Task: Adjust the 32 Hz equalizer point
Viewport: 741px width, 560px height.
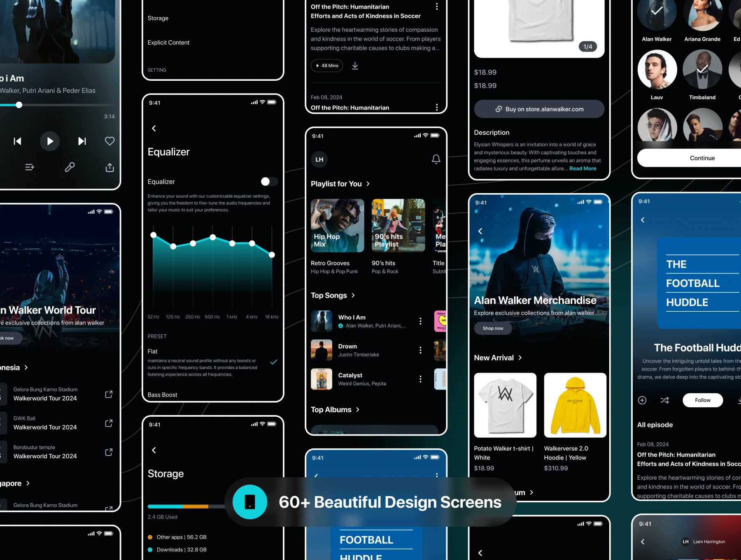Action: (153, 235)
